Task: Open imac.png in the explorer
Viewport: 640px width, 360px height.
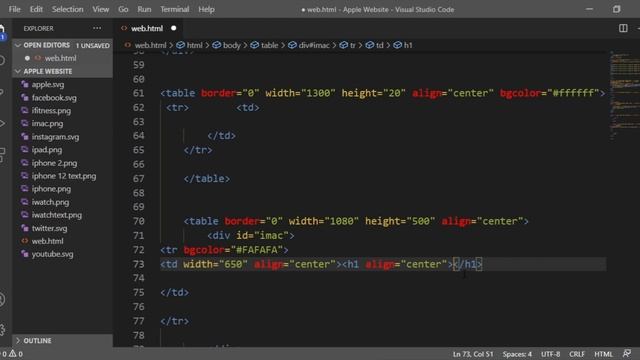Action: pyautogui.click(x=62, y=123)
